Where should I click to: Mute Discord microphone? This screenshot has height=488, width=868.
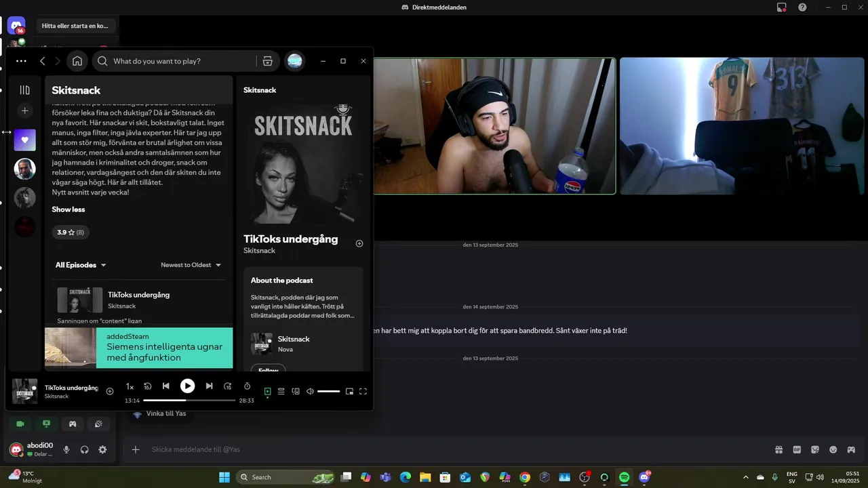click(66, 449)
